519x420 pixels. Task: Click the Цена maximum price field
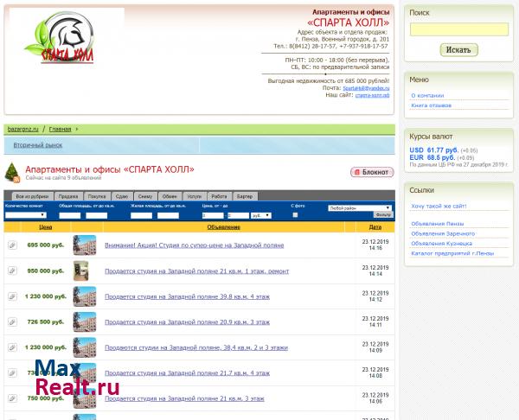(239, 216)
